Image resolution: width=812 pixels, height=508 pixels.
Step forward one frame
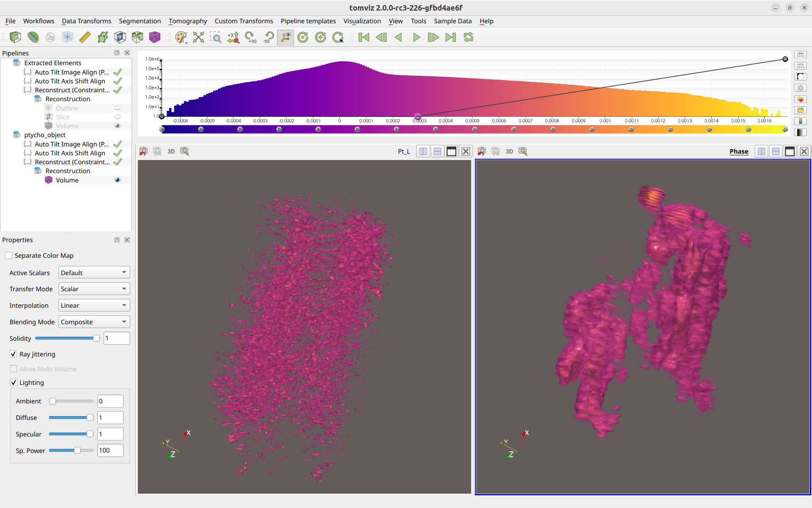433,37
